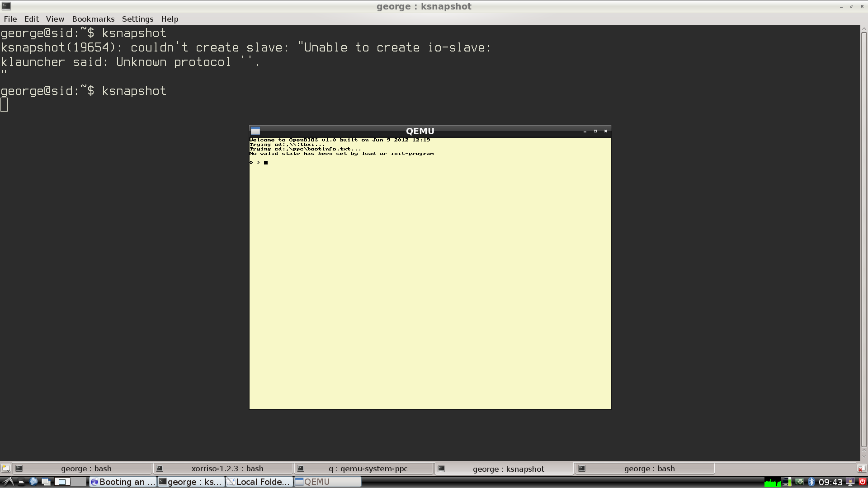
Task: Open the Settings menu
Action: coord(137,19)
